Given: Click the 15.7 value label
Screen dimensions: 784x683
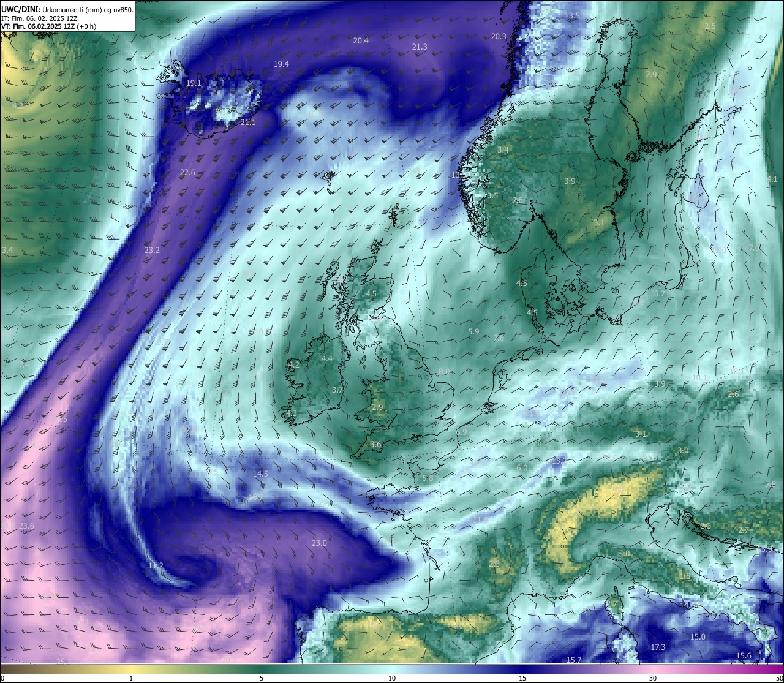Looking at the screenshot, I should point(573,660).
